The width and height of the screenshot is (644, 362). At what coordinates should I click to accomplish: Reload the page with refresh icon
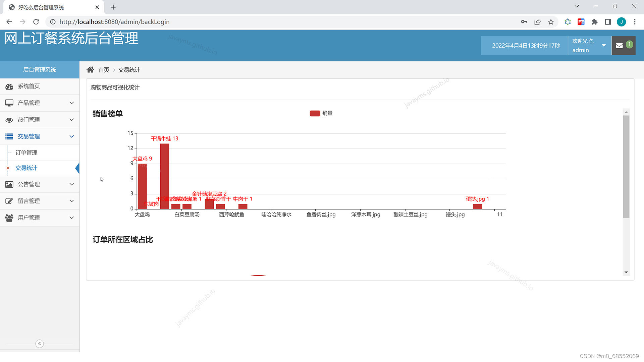tap(36, 22)
